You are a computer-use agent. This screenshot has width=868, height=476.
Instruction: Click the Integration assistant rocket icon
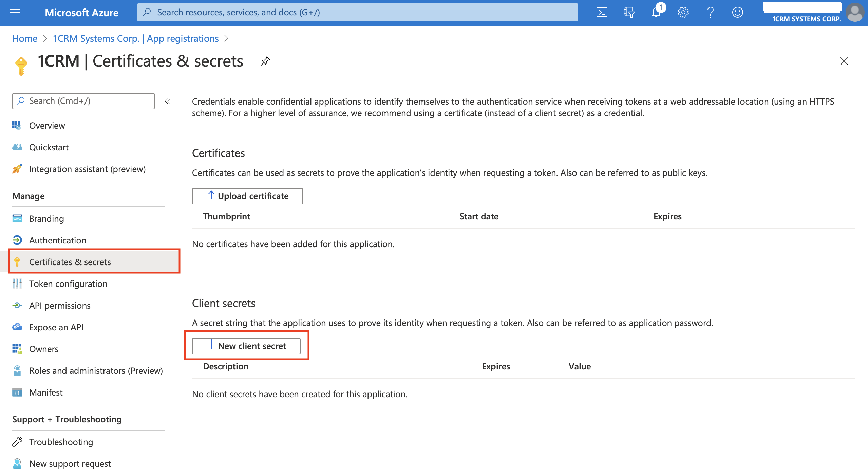click(17, 169)
